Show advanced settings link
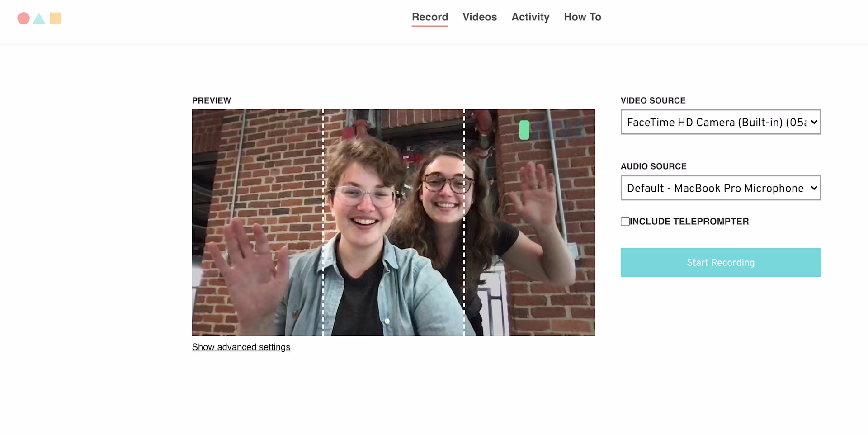Image resolution: width=868 pixels, height=435 pixels. click(241, 347)
